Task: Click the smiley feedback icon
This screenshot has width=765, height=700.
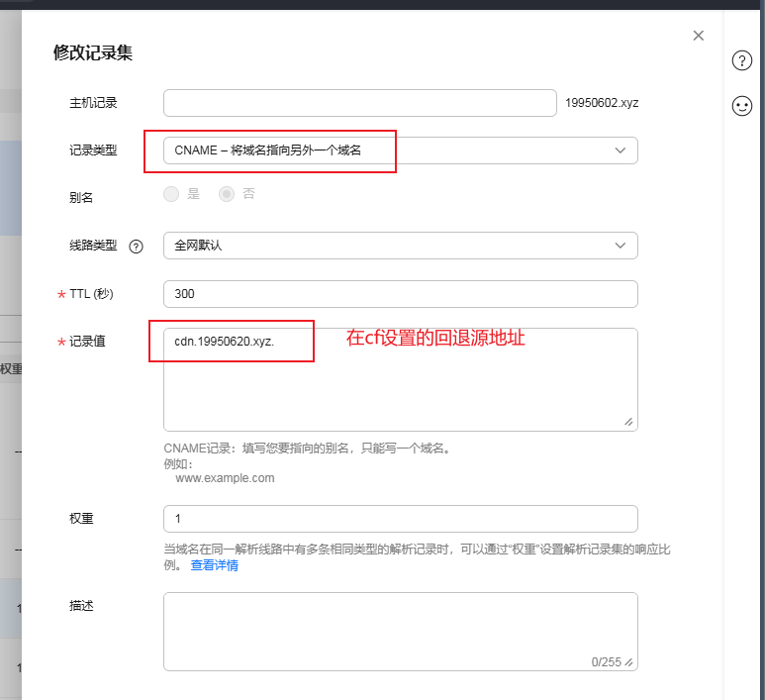Action: pos(742,106)
